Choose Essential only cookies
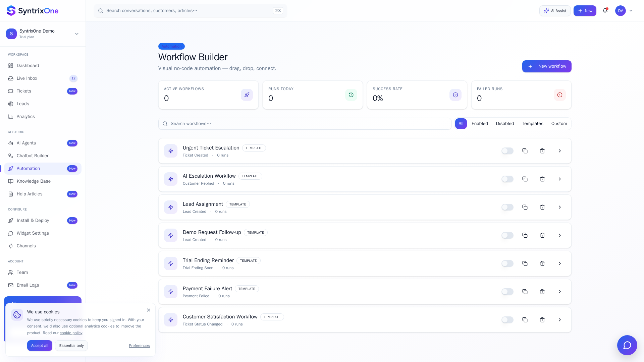Image resolution: width=644 pixels, height=362 pixels. (x=71, y=346)
